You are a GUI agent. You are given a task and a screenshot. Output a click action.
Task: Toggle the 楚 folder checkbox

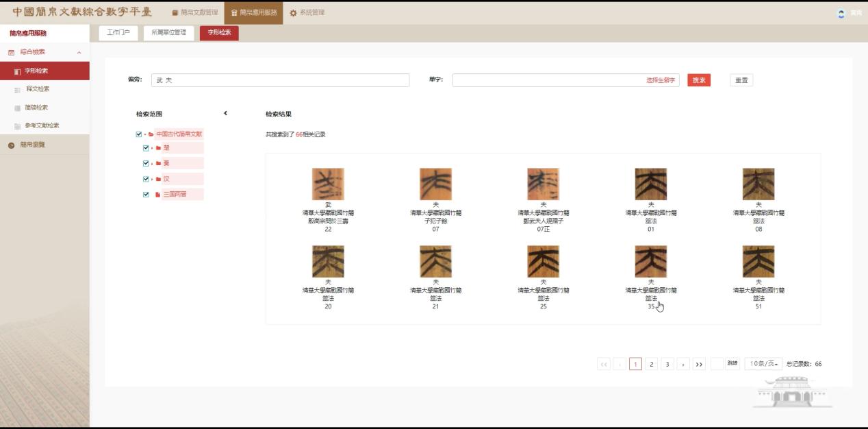pos(146,148)
